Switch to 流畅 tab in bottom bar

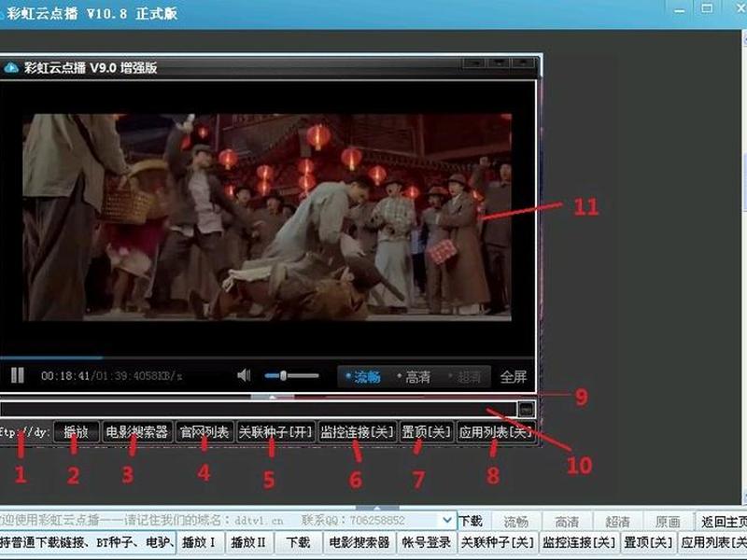(516, 522)
